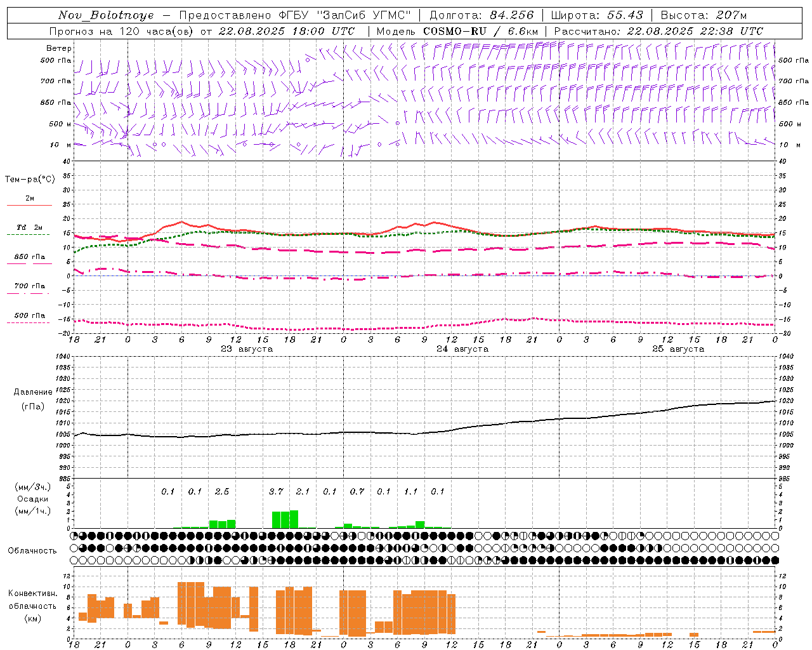
Task: Click forecast start time 22.08.2025 18:00 UTC
Action: 286,31
